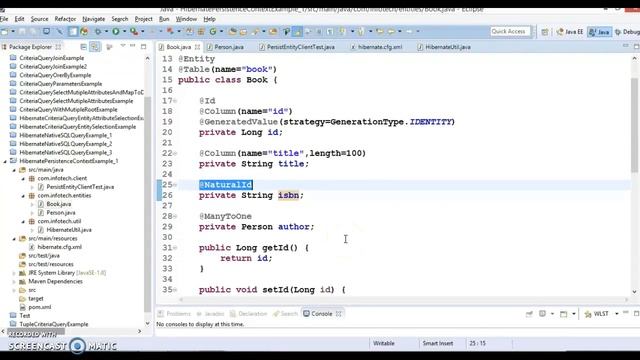Image resolution: width=640 pixels, height=360 pixels.
Task: Click the Smart Insert status field
Action: tap(438, 343)
